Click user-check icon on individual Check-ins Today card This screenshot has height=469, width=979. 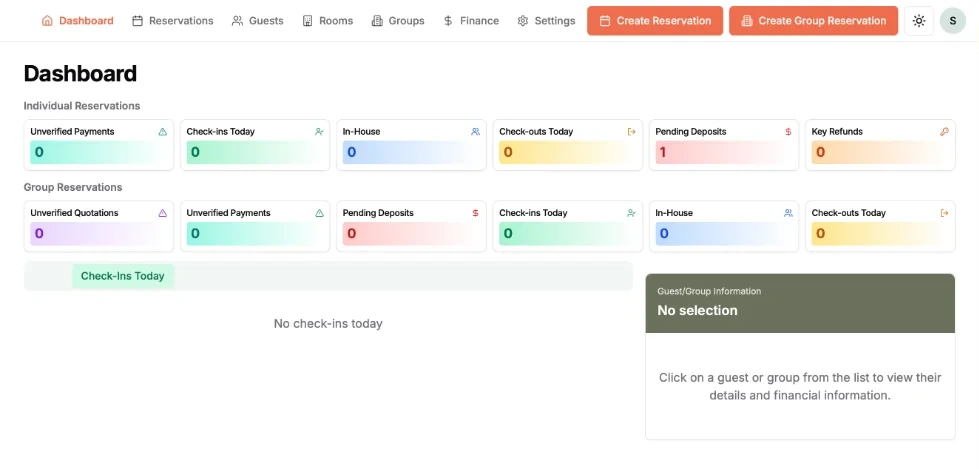[319, 132]
